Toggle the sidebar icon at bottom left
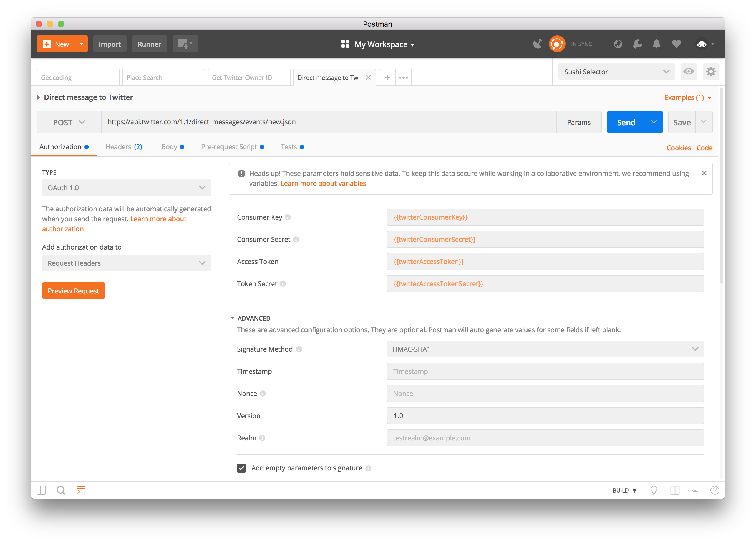 (x=41, y=490)
